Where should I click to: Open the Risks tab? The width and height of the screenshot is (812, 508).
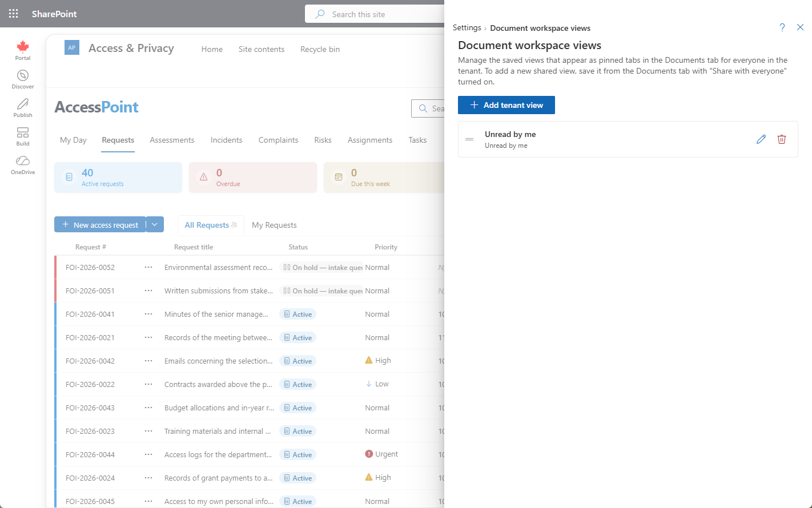[x=323, y=140]
